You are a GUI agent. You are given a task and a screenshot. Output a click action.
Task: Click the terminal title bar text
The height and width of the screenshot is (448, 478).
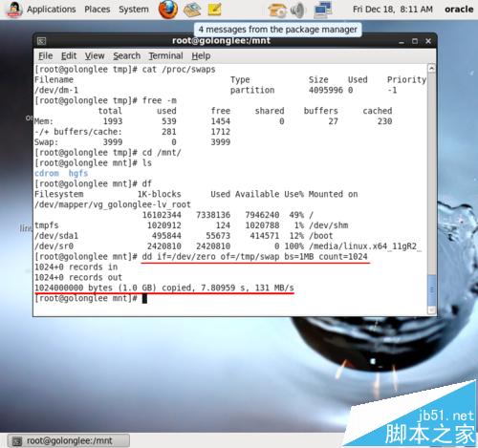[222, 41]
